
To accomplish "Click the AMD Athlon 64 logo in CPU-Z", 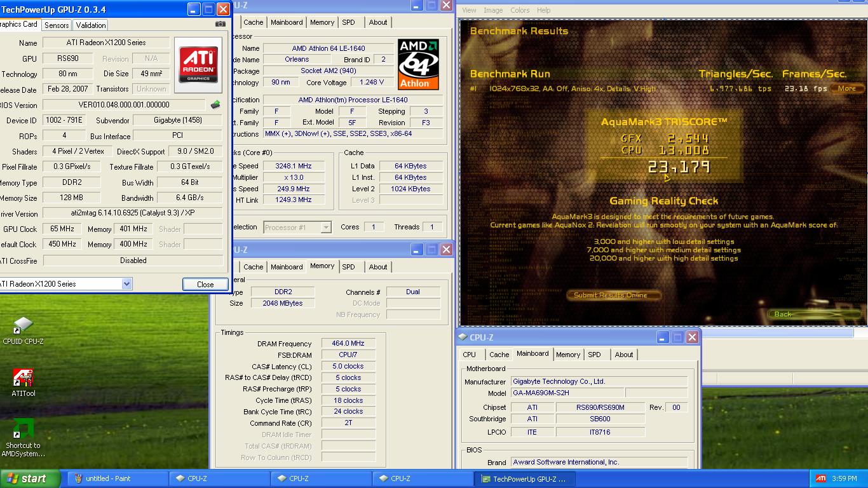I will point(418,64).
